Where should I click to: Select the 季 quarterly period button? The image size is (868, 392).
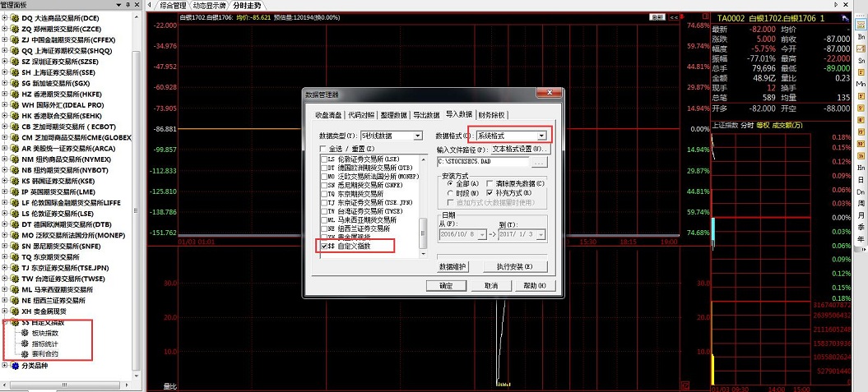(861, 228)
